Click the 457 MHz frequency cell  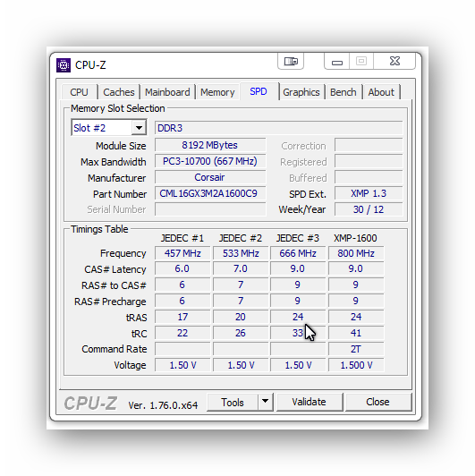coord(182,253)
